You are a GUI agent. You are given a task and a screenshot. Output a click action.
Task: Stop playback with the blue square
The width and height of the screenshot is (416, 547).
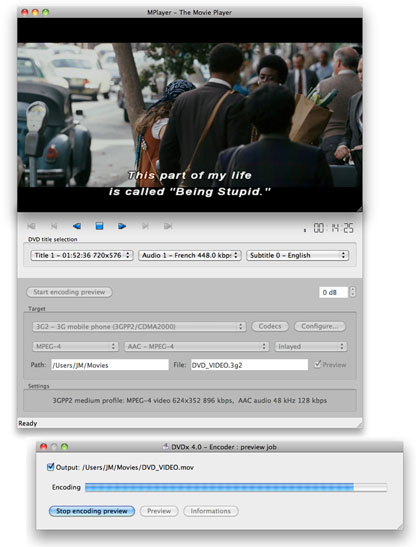tap(99, 226)
